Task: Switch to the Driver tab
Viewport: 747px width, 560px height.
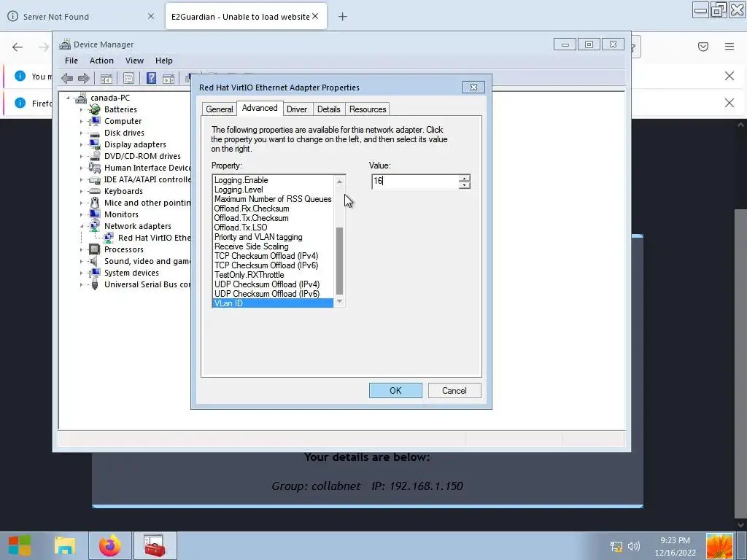Action: click(297, 109)
